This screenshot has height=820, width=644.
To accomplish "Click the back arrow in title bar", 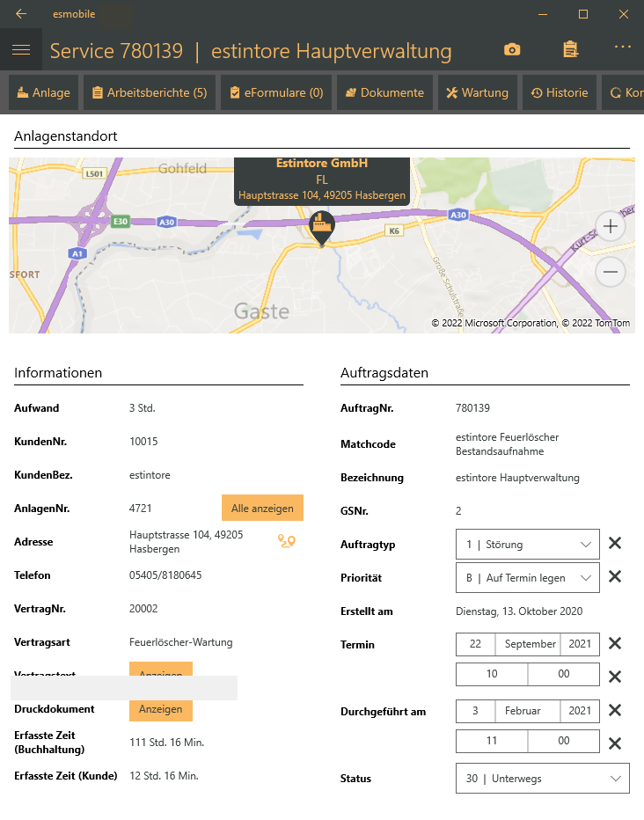I will (21, 14).
